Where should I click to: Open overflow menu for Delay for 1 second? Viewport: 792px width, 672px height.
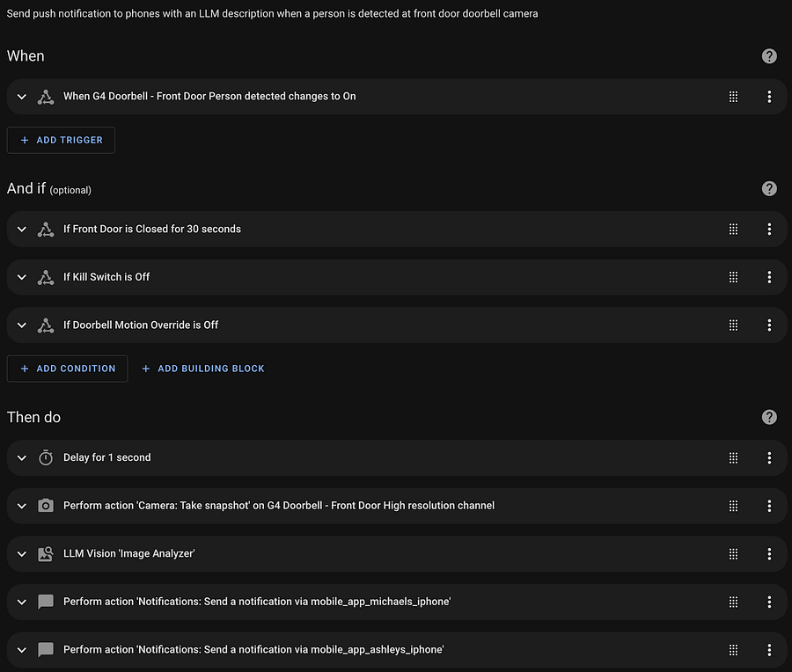[769, 458]
